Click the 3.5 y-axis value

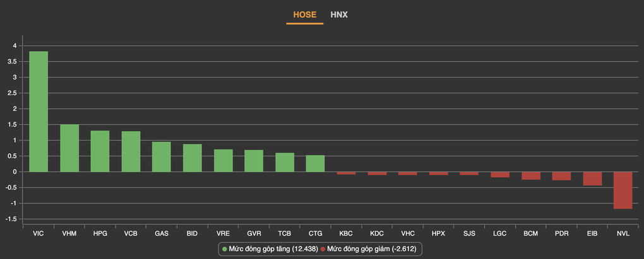(11, 62)
